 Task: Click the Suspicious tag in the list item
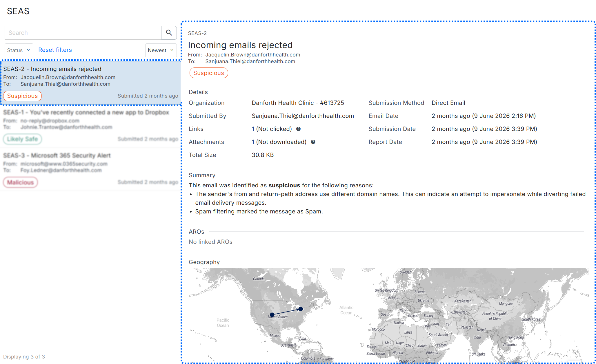point(22,96)
